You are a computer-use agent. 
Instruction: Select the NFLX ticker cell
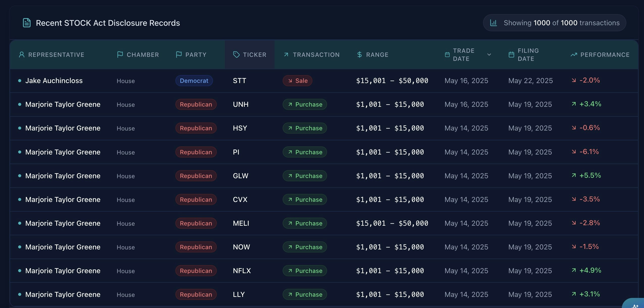pos(242,271)
